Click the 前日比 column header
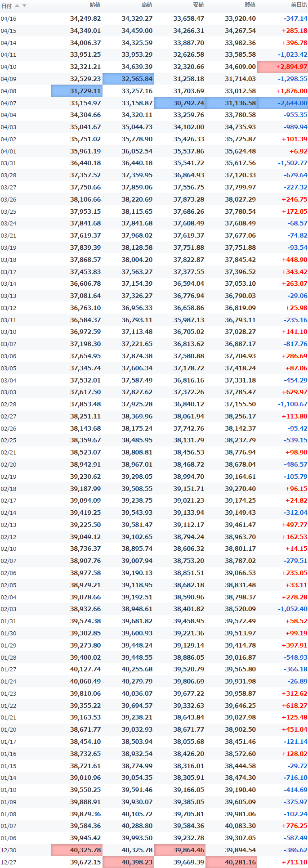The image size is (308, 868). pos(299,5)
